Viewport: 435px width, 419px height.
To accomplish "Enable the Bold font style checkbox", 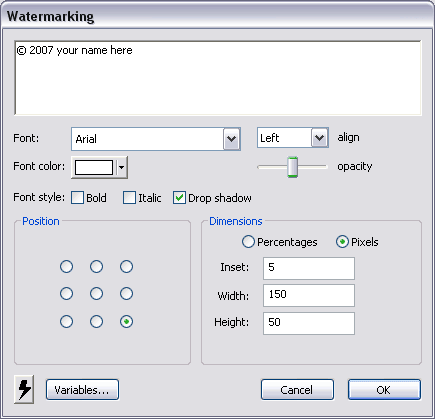I will (x=77, y=198).
